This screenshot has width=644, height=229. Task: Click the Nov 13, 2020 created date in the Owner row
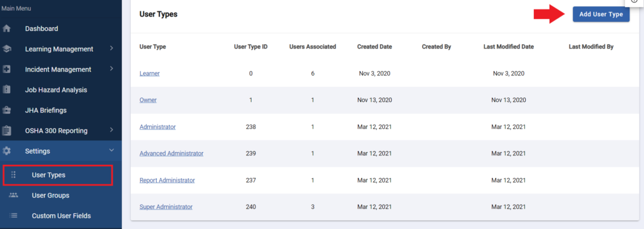coord(375,100)
